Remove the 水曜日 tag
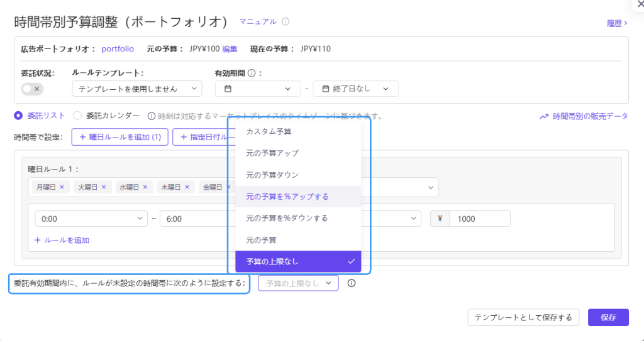The height and width of the screenshot is (341, 644). (145, 187)
